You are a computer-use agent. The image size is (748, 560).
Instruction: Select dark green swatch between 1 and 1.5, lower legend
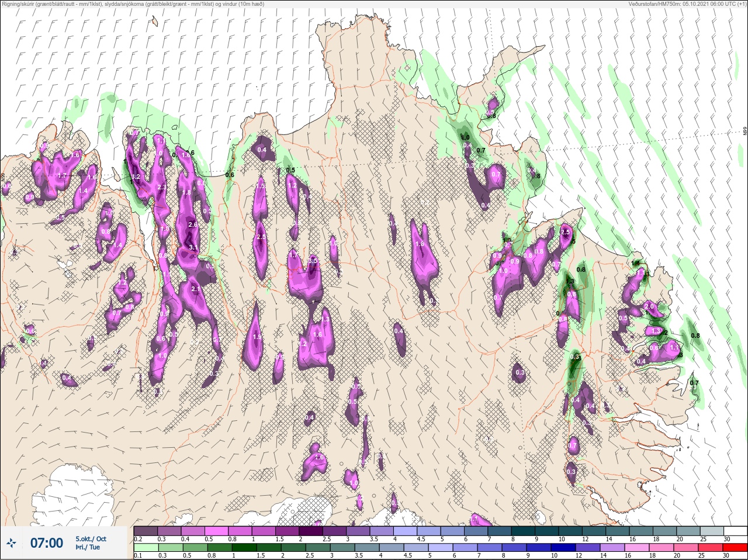[244, 548]
